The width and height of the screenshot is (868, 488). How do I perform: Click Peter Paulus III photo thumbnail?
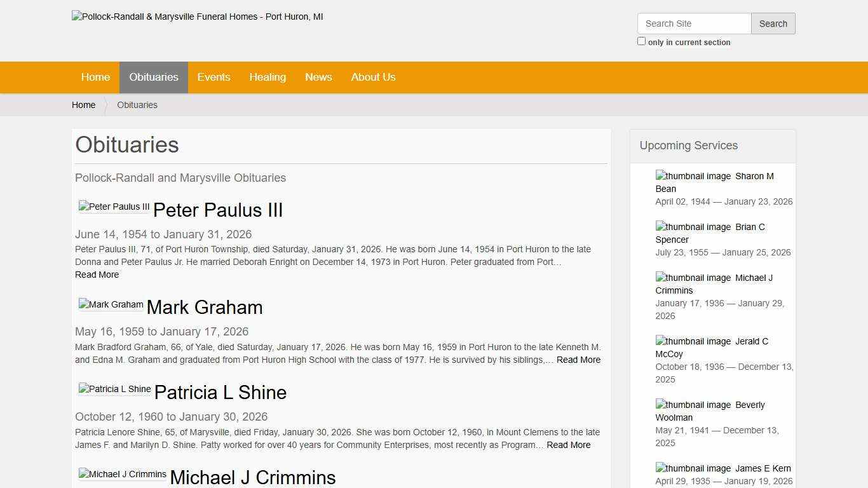(x=114, y=207)
